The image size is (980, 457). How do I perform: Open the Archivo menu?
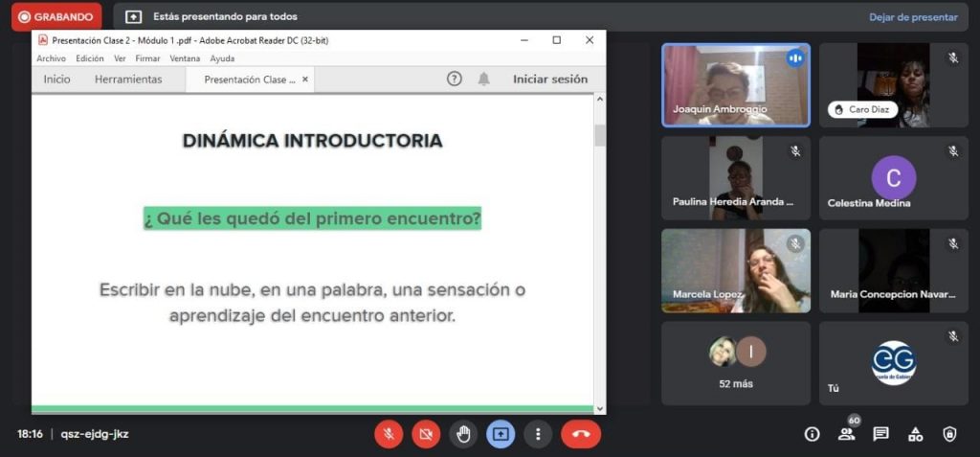(x=51, y=58)
